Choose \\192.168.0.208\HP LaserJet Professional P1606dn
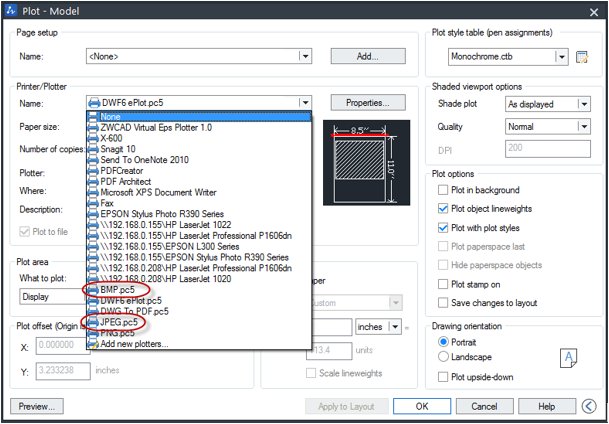This screenshot has width=609, height=424. [199, 268]
